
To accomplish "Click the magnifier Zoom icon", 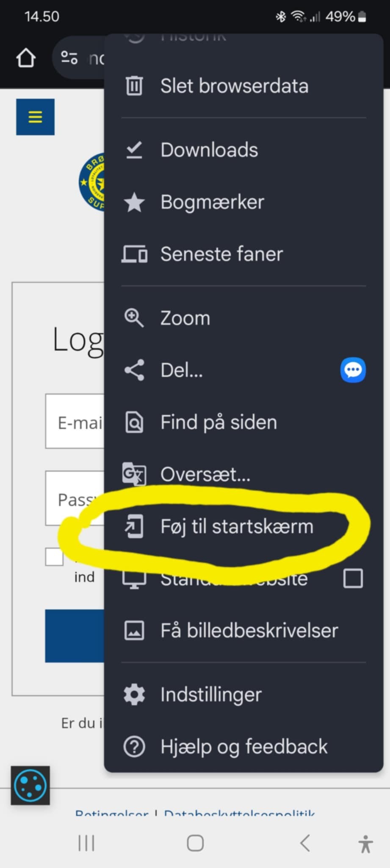I will point(134,318).
